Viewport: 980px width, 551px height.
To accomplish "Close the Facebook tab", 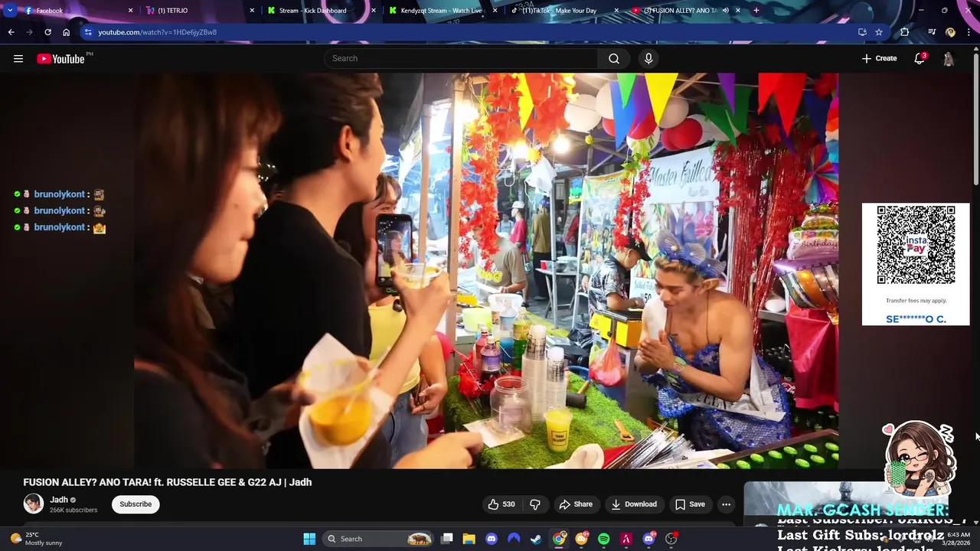I will tap(130, 11).
